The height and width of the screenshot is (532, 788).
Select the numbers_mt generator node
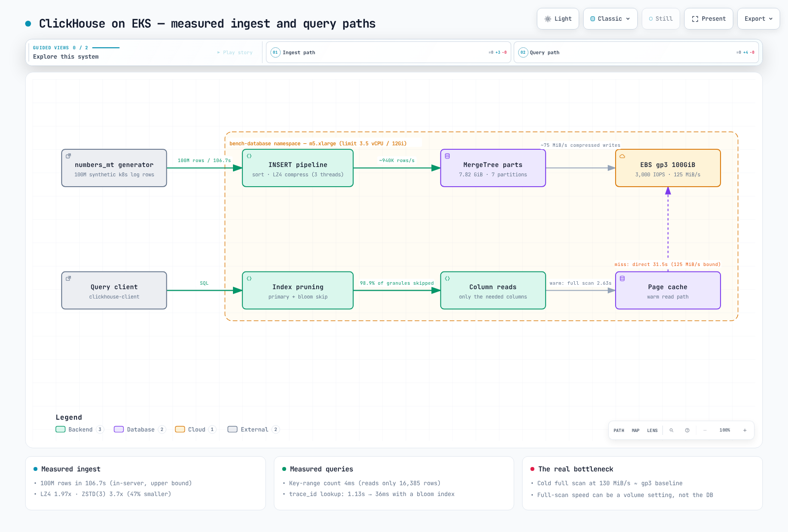coord(114,168)
